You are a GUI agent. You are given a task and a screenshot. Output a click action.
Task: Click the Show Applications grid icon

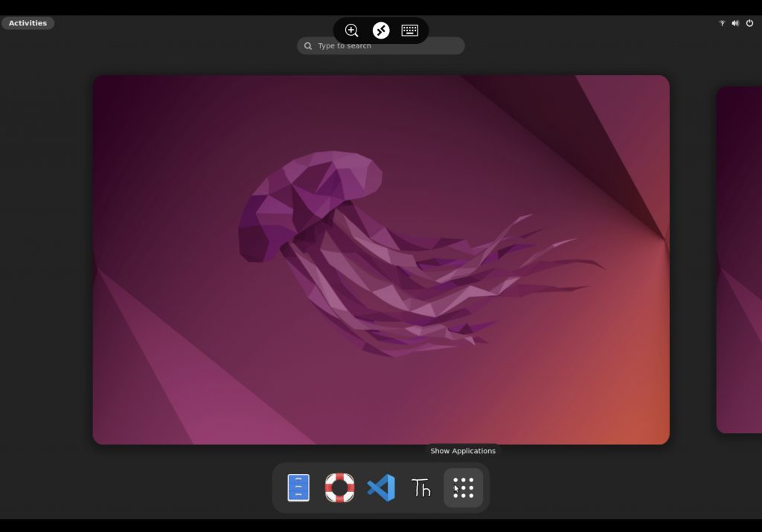pos(463,488)
